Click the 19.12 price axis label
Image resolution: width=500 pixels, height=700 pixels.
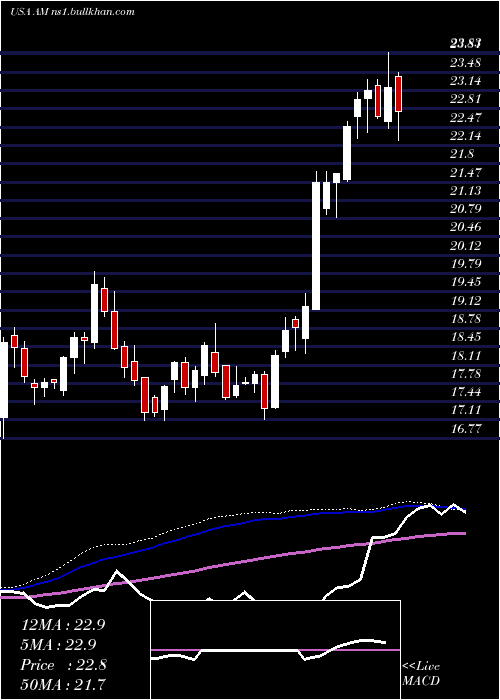[466, 300]
